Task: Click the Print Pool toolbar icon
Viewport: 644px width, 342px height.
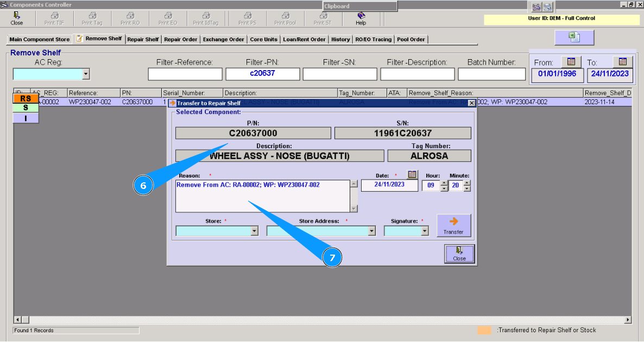Action: click(285, 18)
